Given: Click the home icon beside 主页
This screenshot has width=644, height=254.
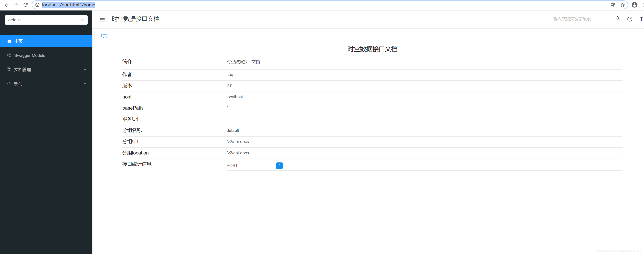Looking at the screenshot, I should [9, 41].
